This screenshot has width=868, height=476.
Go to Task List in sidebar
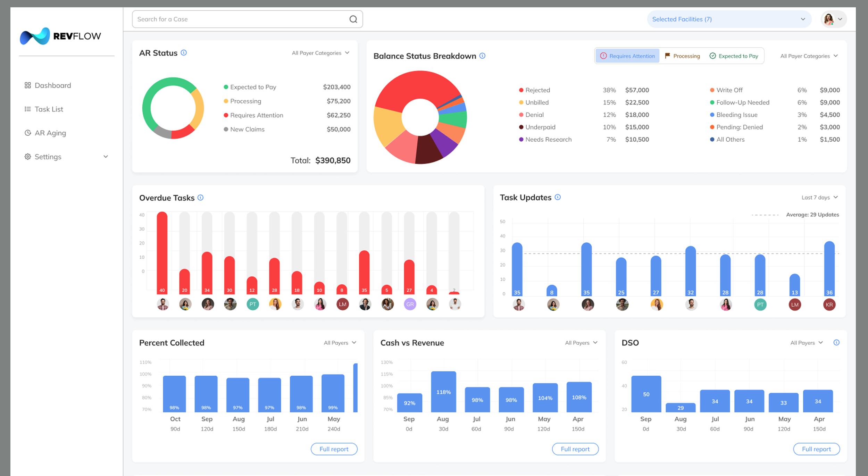point(49,109)
